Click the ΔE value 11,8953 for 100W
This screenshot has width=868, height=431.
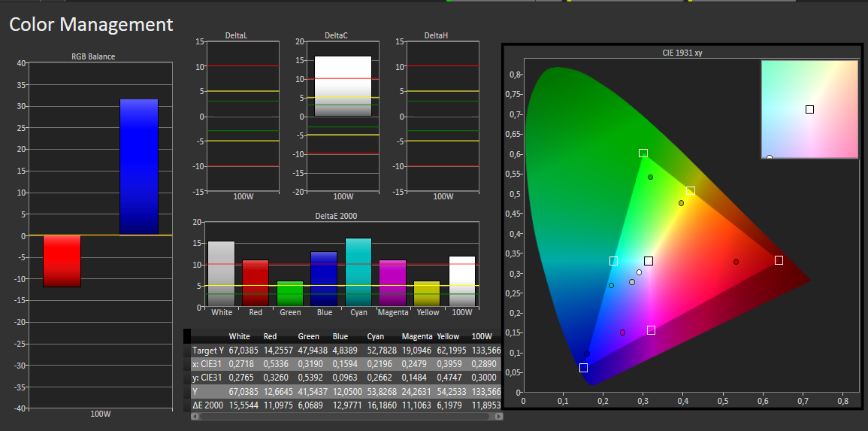[486, 405]
